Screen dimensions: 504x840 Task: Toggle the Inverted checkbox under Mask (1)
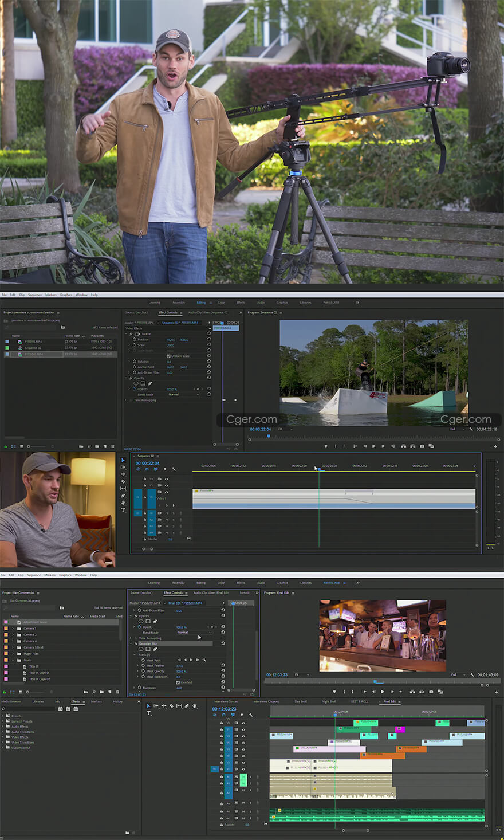178,682
